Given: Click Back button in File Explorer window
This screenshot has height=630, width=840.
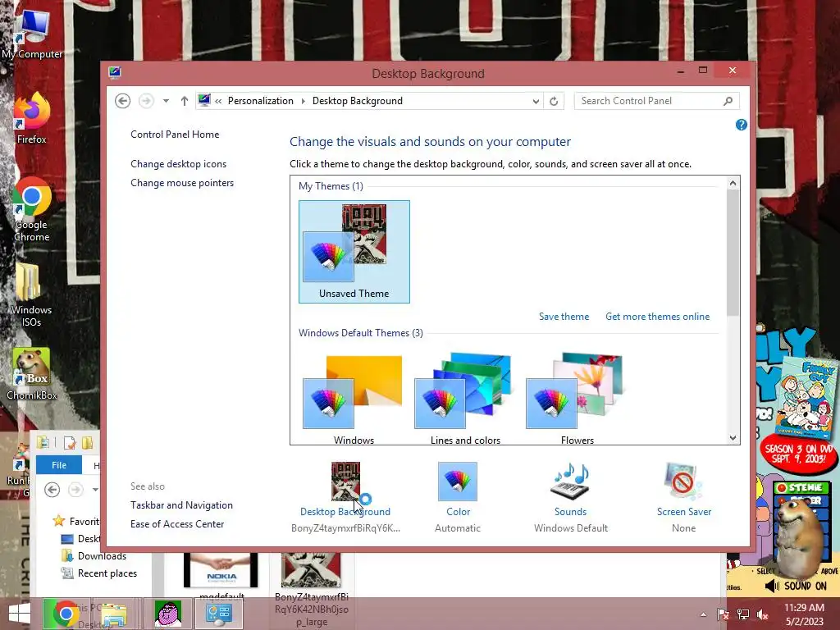Looking at the screenshot, I should pos(52,489).
